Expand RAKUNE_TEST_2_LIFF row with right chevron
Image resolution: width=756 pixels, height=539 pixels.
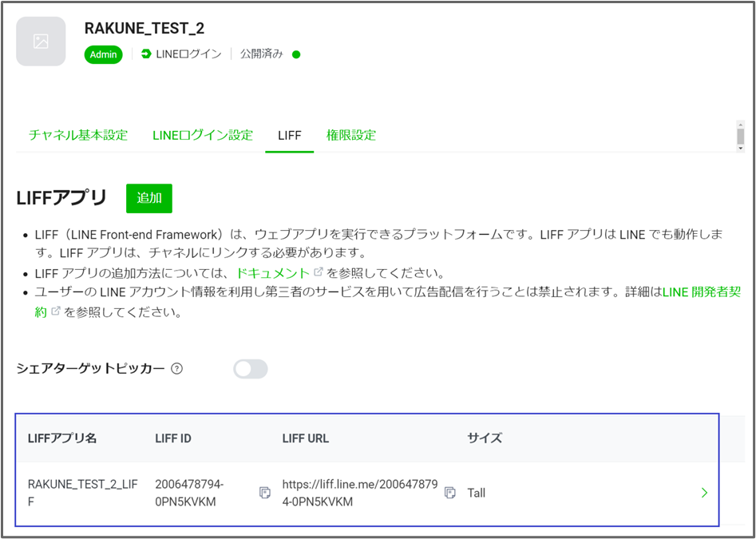pyautogui.click(x=705, y=492)
